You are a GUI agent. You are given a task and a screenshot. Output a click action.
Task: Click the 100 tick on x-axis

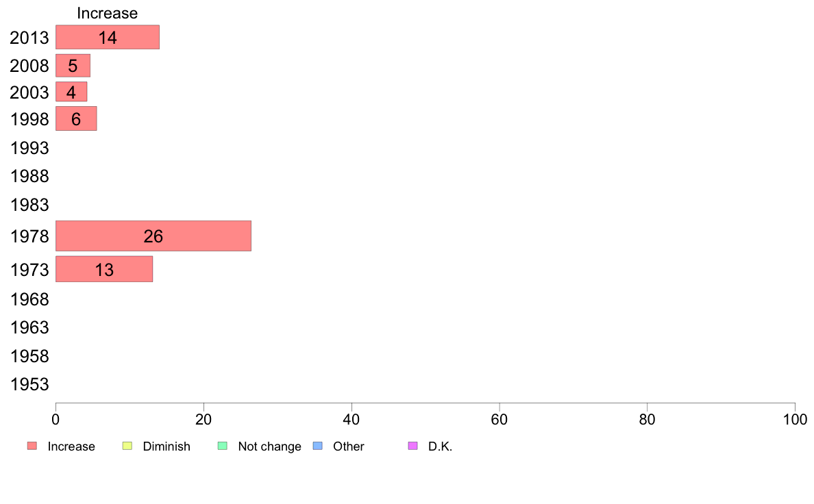point(795,420)
